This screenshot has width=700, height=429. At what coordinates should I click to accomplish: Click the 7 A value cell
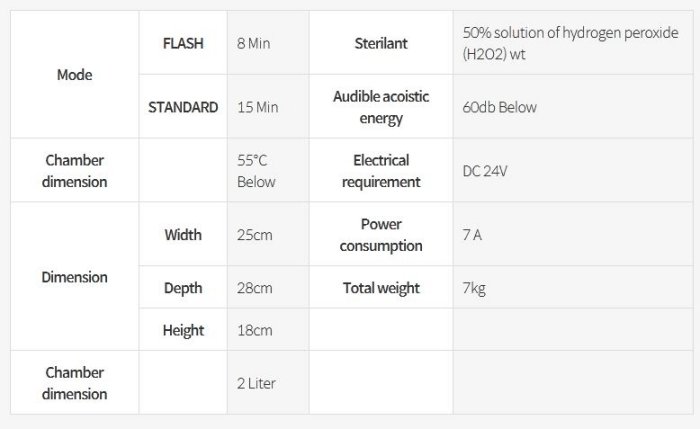pos(473,235)
